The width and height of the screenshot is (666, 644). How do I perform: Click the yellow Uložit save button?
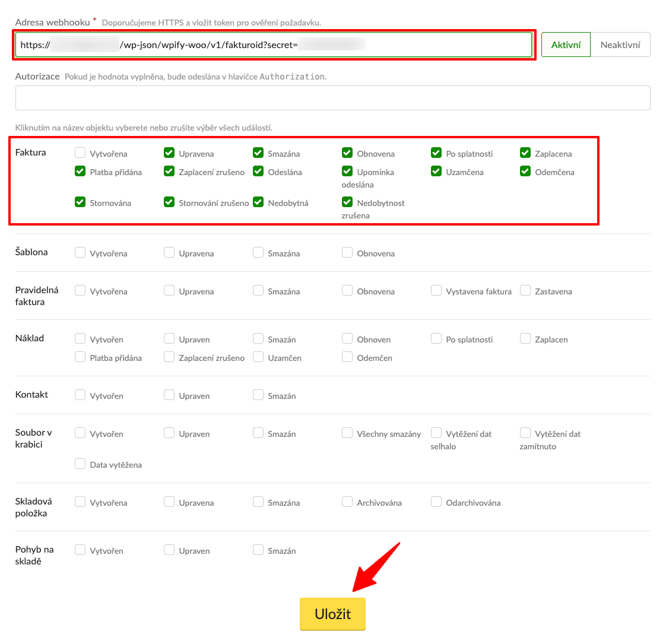click(x=332, y=614)
